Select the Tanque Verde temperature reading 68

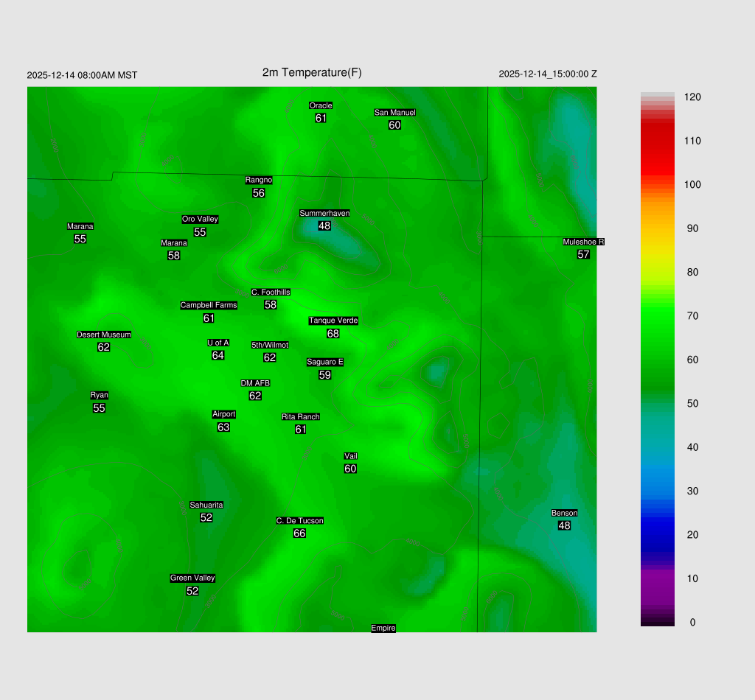point(333,334)
